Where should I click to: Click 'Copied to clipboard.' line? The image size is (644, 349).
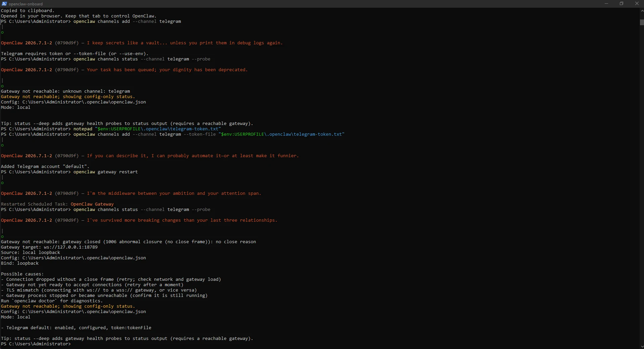(28, 11)
